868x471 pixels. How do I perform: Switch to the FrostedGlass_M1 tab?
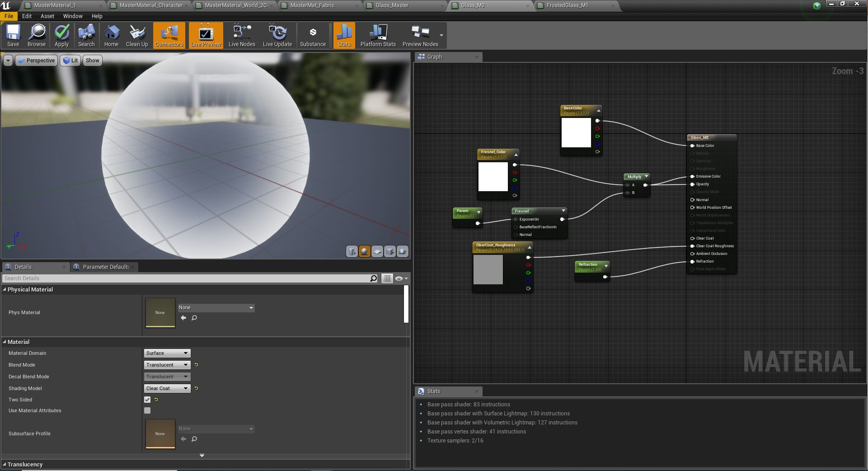pyautogui.click(x=567, y=5)
